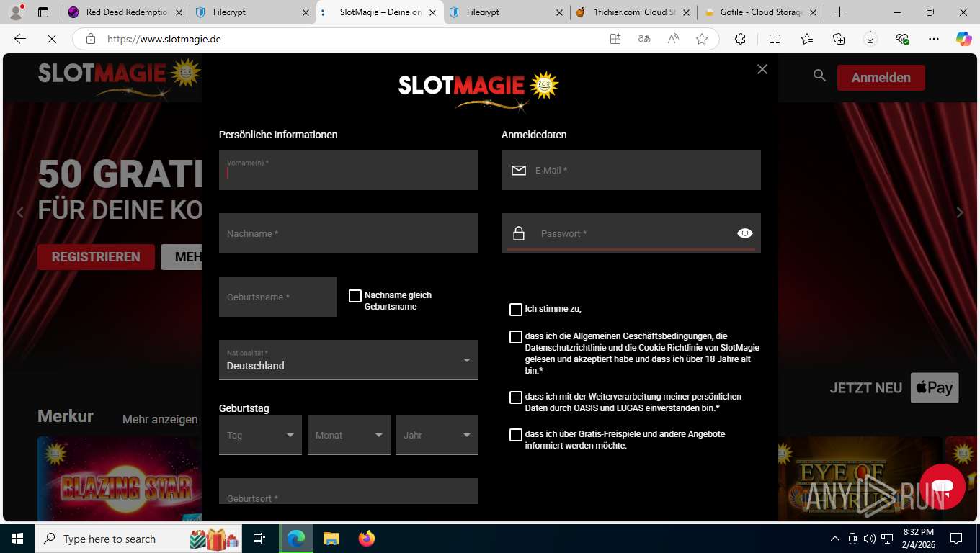The image size is (980, 553).
Task: Go back with browser back arrow
Action: [x=20, y=39]
